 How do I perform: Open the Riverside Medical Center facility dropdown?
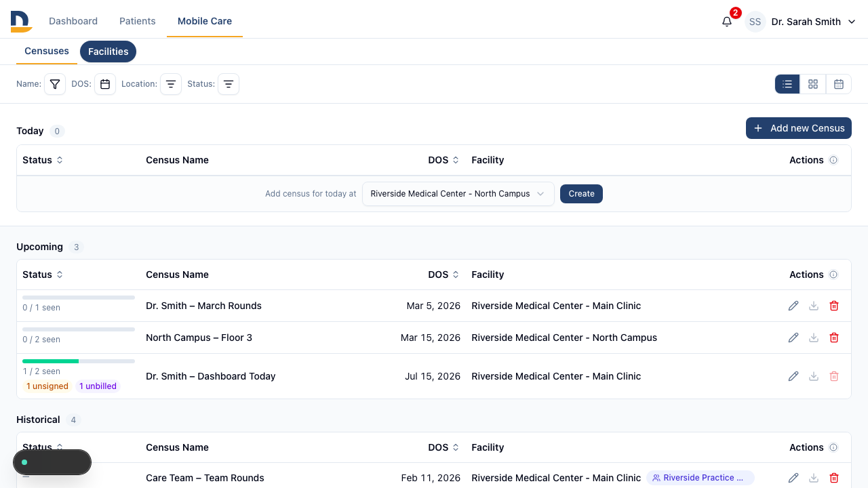pyautogui.click(x=458, y=194)
